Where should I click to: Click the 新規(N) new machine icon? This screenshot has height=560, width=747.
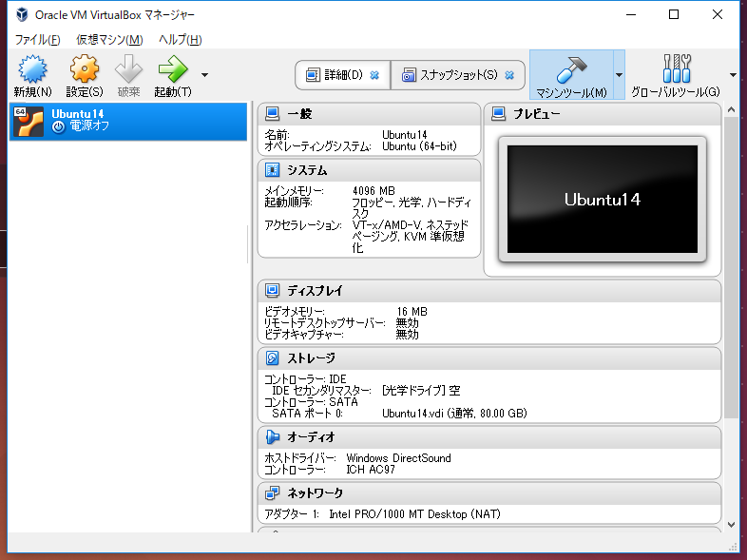tap(32, 68)
